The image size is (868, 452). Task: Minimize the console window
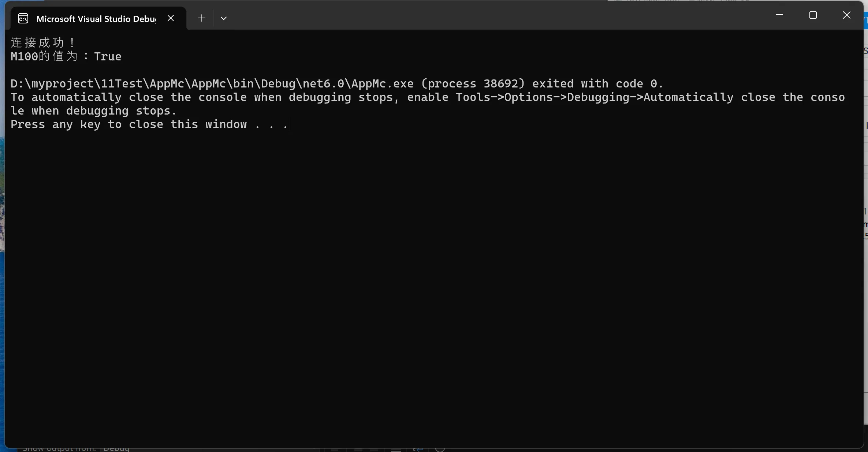point(779,15)
